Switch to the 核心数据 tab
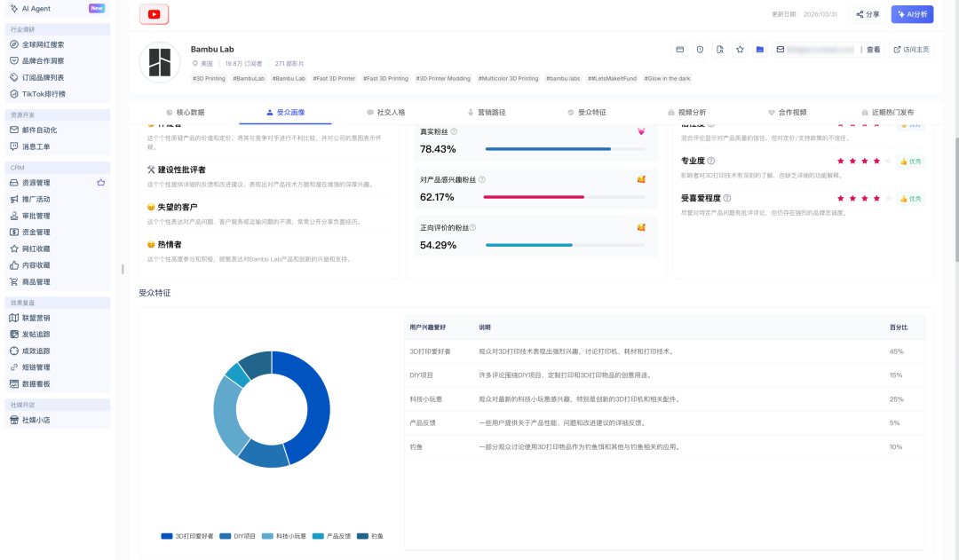Image resolution: width=959 pixels, height=560 pixels. [x=185, y=113]
